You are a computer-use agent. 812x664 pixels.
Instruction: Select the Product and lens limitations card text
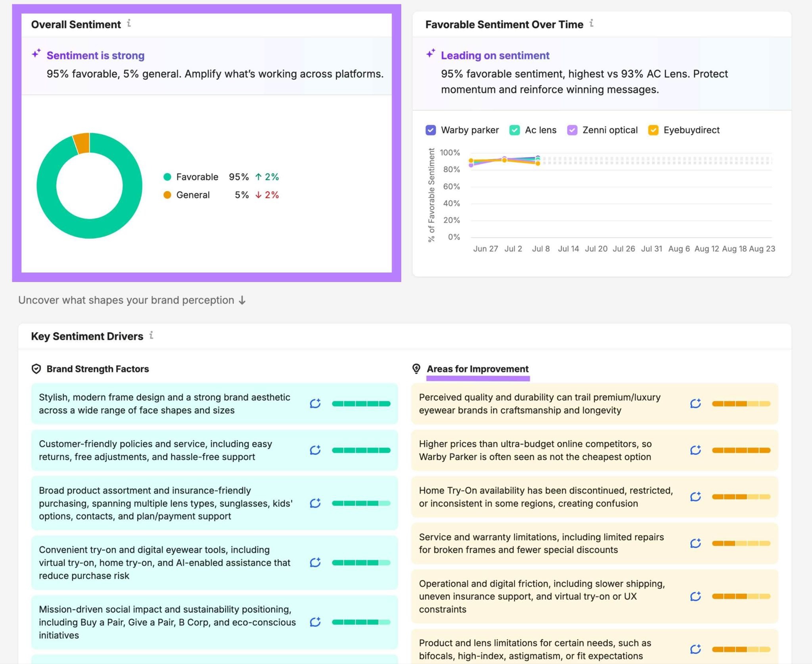point(535,649)
